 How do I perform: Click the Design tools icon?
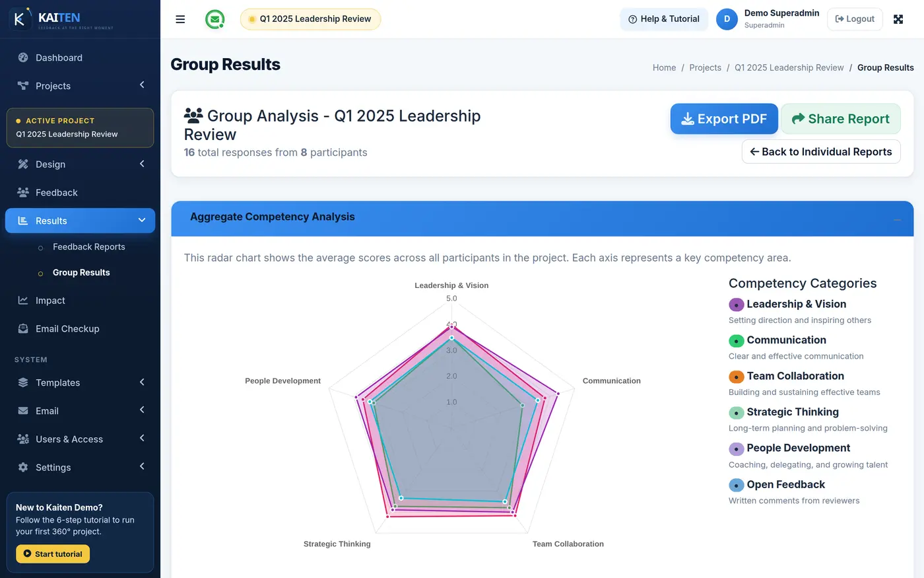(23, 164)
